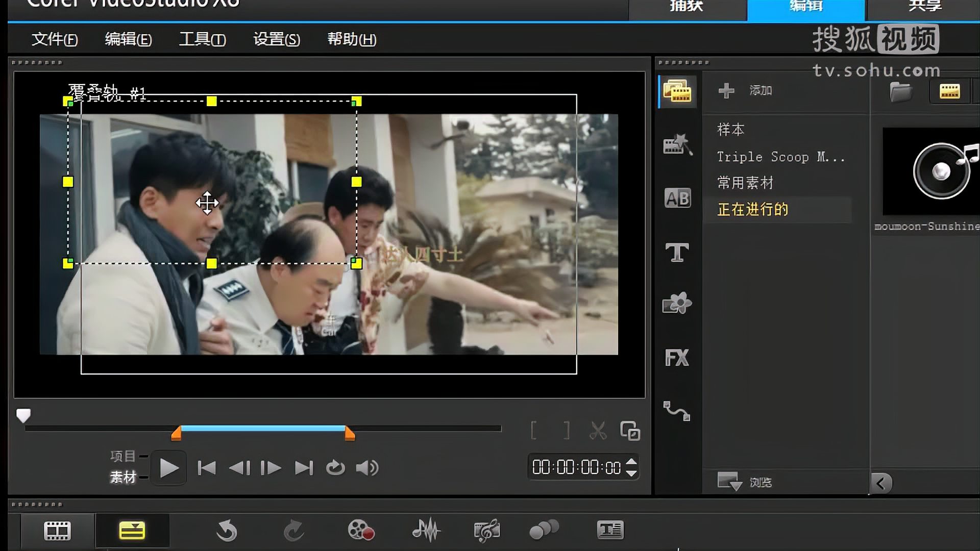Select the 常用素材 library folder
Viewport: 980px width, 551px height.
745,183
